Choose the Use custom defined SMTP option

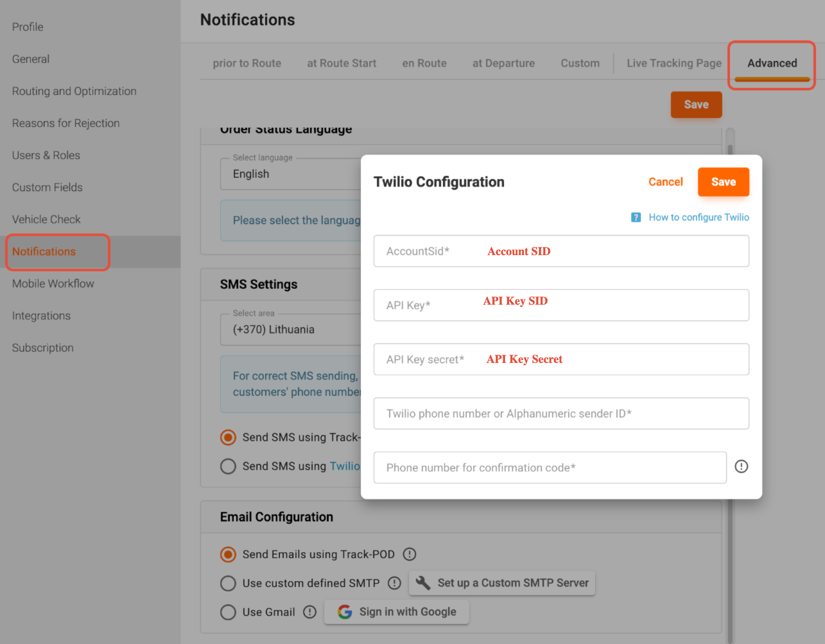tap(228, 583)
